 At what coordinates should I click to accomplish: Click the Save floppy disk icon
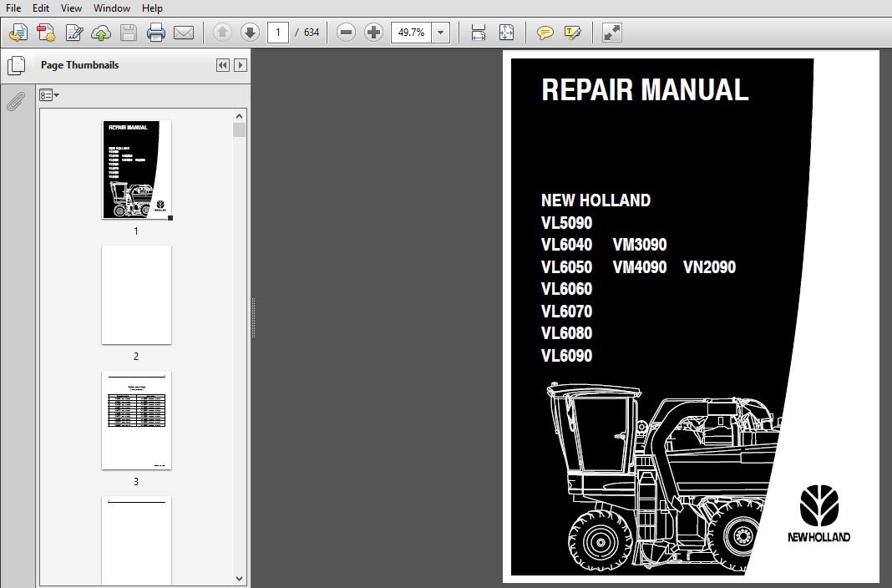[x=129, y=33]
